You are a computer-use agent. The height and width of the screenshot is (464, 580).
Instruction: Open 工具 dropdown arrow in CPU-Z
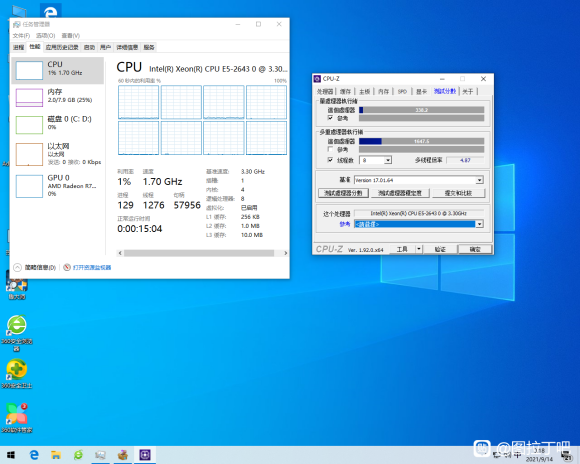coord(419,249)
